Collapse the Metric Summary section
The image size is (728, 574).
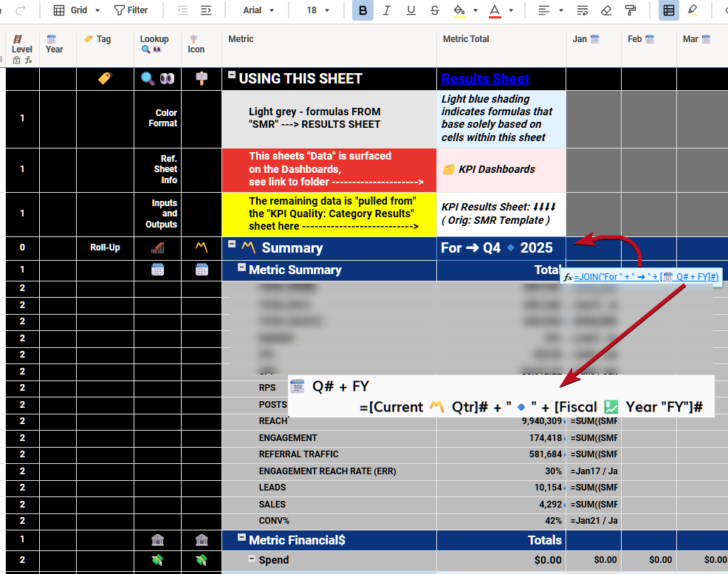(241, 267)
